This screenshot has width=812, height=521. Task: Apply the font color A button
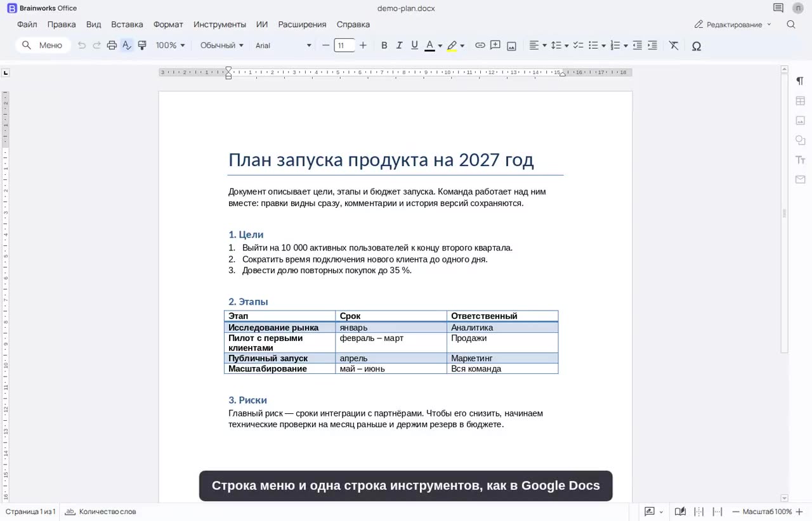pyautogui.click(x=429, y=46)
